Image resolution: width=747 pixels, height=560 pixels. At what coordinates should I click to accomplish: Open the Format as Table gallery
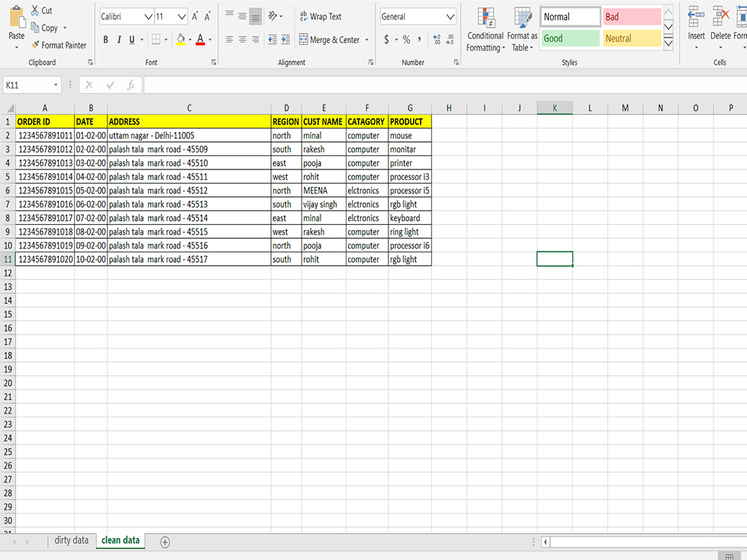pos(522,30)
